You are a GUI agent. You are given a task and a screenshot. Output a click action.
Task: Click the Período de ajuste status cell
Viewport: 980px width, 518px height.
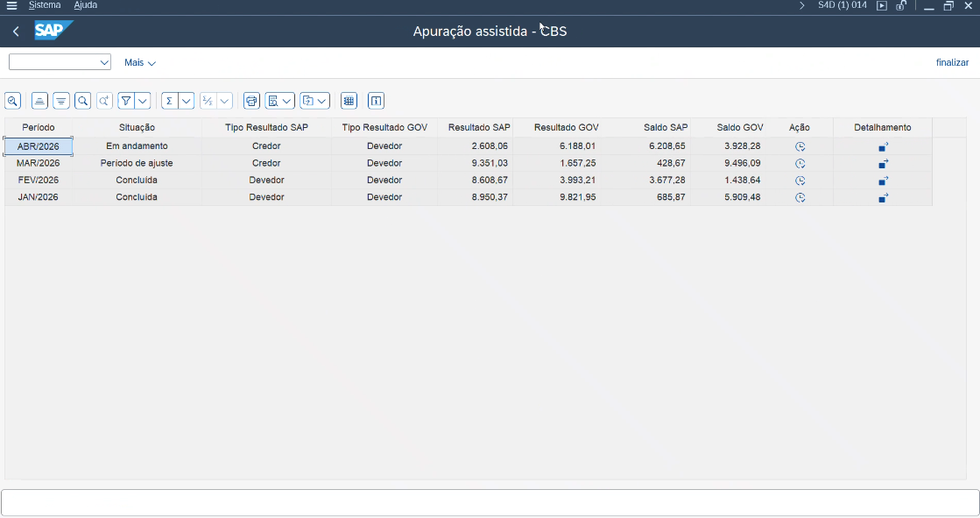click(137, 163)
